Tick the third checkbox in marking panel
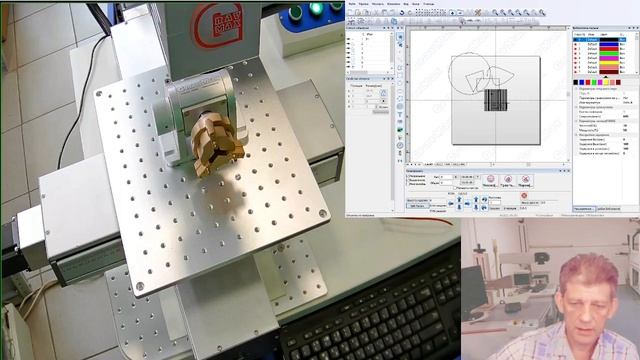The height and width of the screenshot is (360, 640). (x=407, y=184)
